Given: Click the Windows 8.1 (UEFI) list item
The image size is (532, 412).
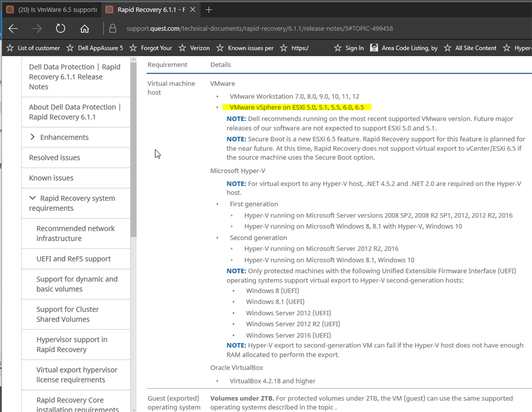Looking at the screenshot, I should 275,302.
